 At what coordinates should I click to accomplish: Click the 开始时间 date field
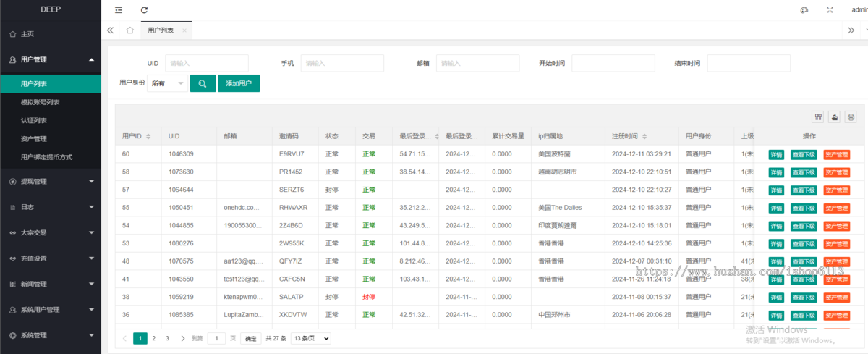613,63
